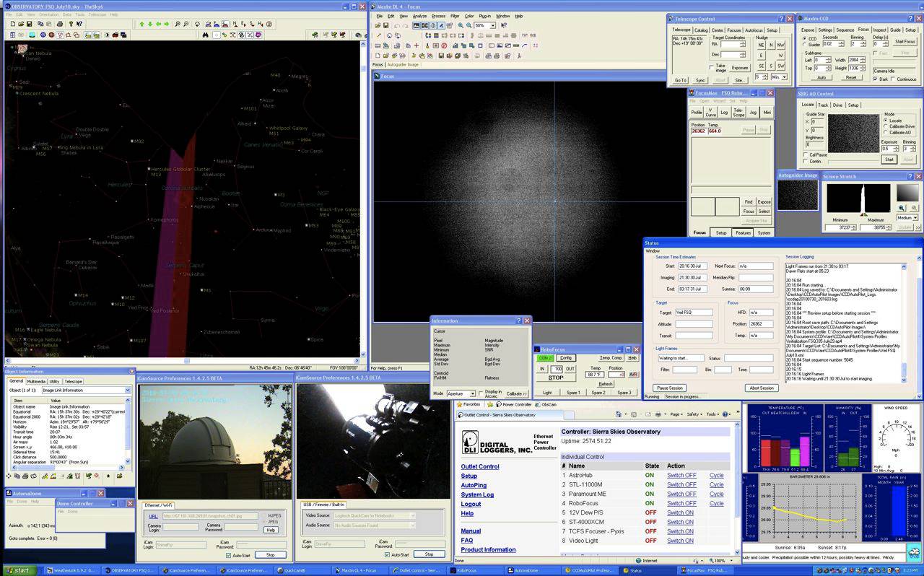Click Pause Session in the Status window
The image size is (924, 576).
pyautogui.click(x=669, y=388)
